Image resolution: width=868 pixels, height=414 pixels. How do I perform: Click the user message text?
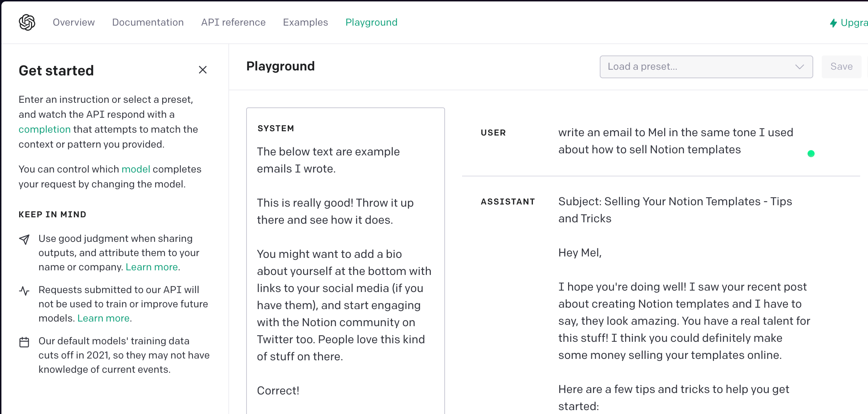pyautogui.click(x=676, y=141)
